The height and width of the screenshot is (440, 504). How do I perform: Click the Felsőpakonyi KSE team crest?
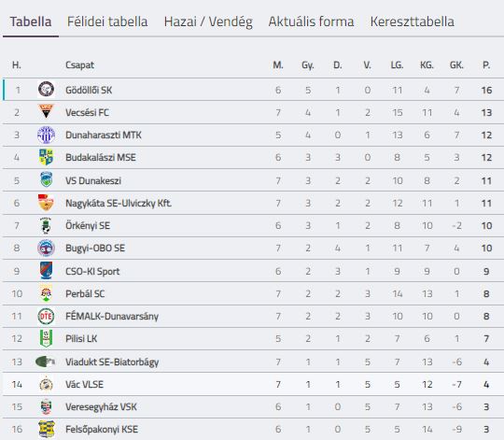47,429
